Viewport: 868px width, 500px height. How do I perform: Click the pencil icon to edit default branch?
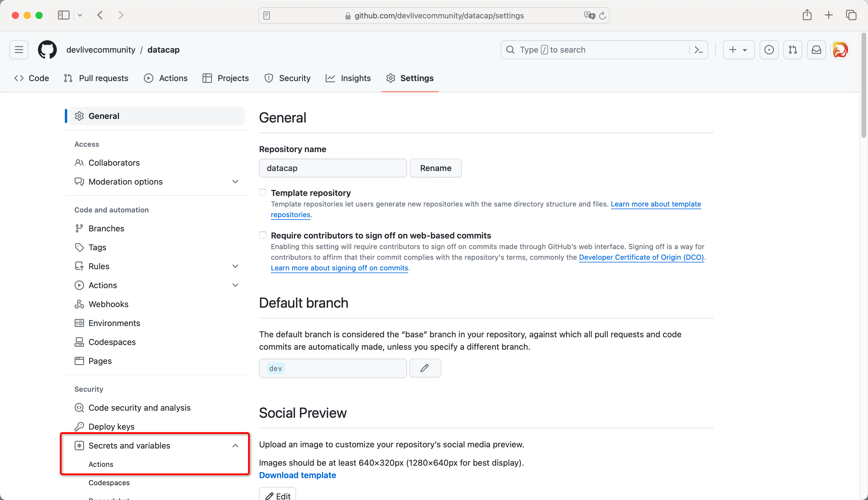[425, 368]
